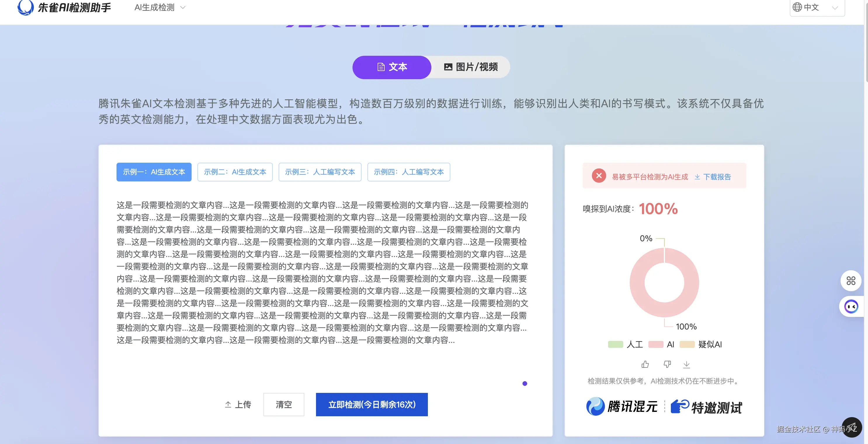Click the 立即检测 detect button
Image resolution: width=868 pixels, height=444 pixels.
(x=372, y=404)
